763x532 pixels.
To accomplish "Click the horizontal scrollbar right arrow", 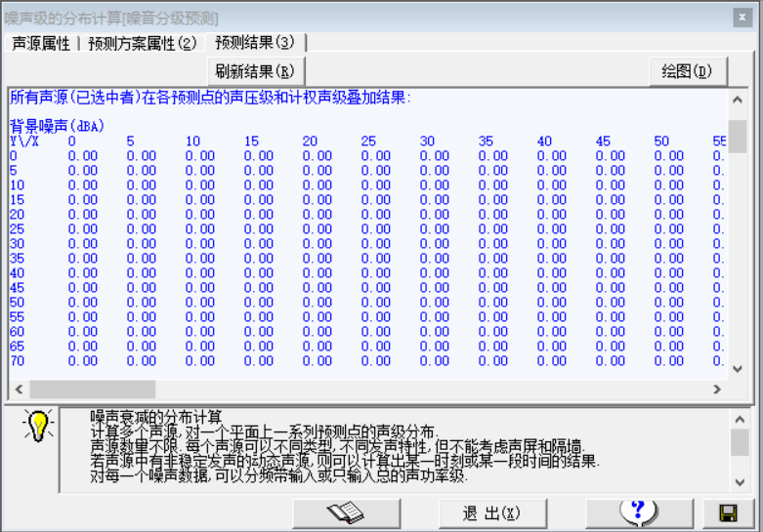I will 717,389.
